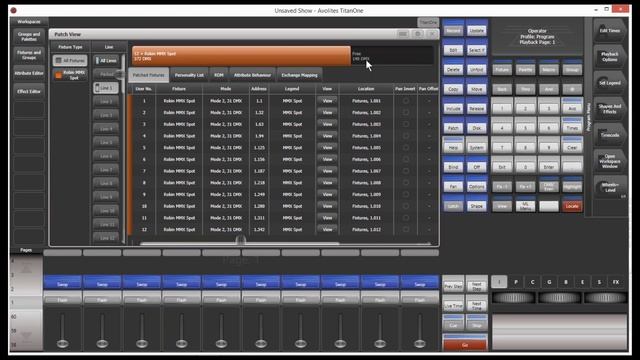Open the RDM tab
This screenshot has width=640, height=360.
click(x=219, y=75)
